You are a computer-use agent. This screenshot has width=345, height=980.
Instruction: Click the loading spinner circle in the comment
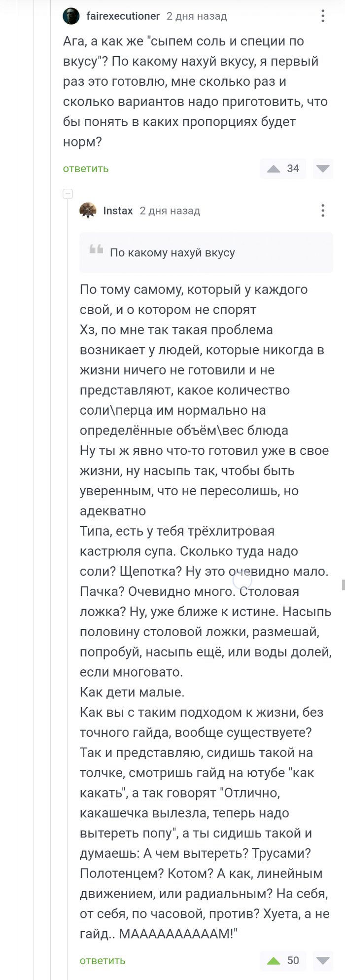pyautogui.click(x=242, y=581)
